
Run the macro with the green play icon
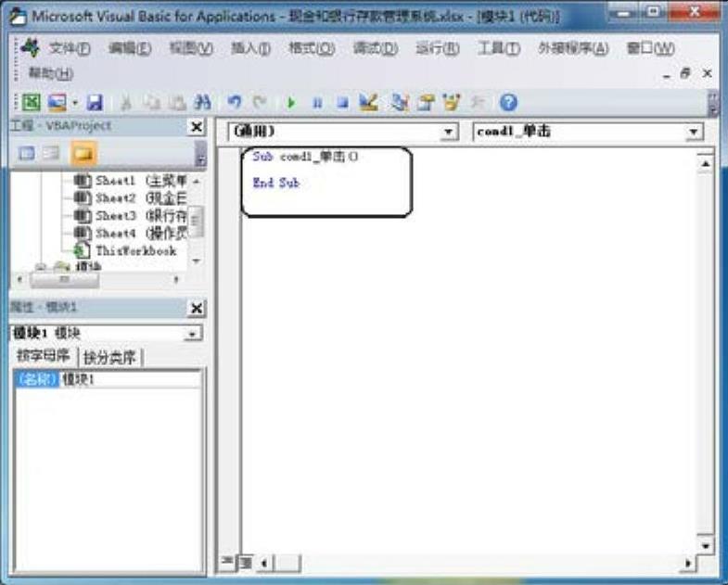291,102
